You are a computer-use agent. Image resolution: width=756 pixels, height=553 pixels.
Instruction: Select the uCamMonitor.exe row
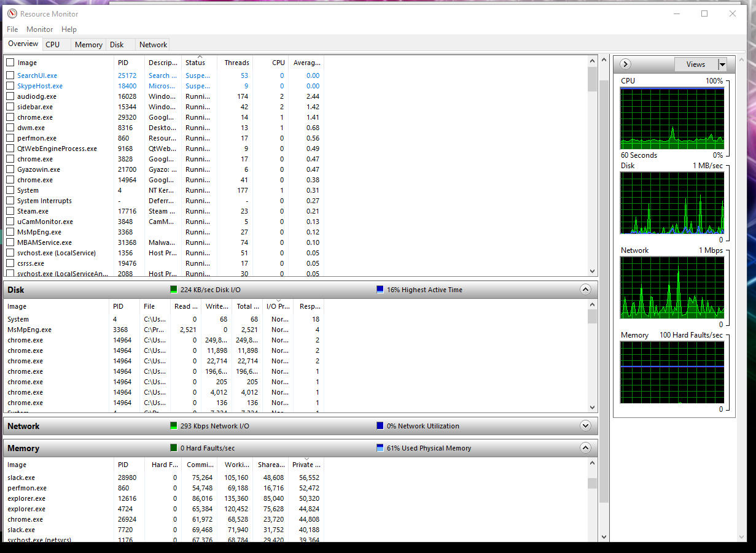(x=164, y=222)
